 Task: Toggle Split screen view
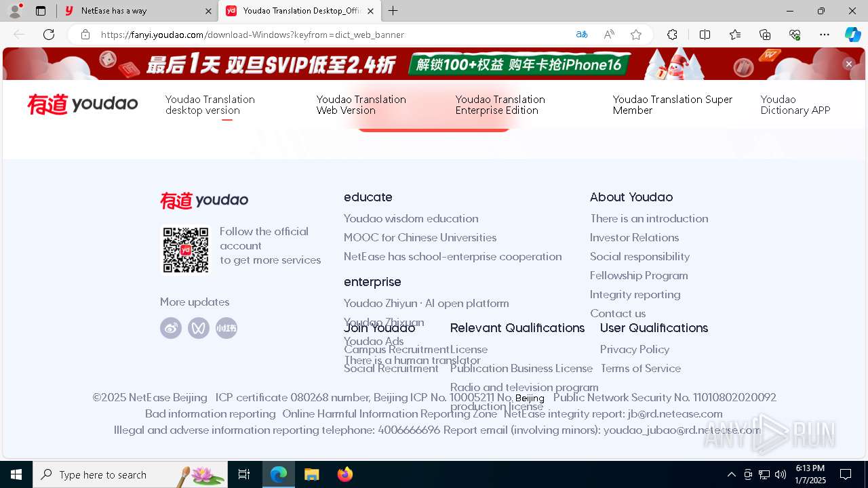[x=705, y=35]
